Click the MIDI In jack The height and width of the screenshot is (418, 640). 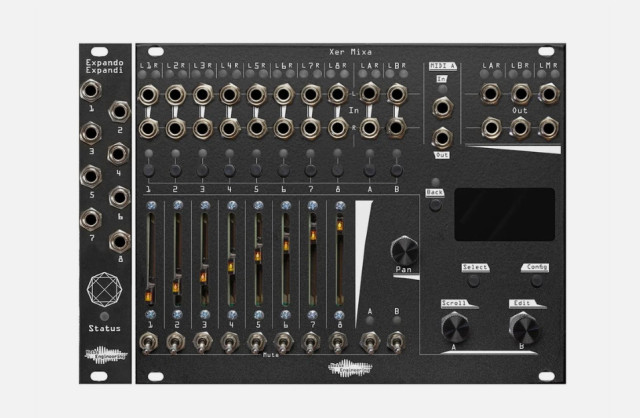click(442, 108)
